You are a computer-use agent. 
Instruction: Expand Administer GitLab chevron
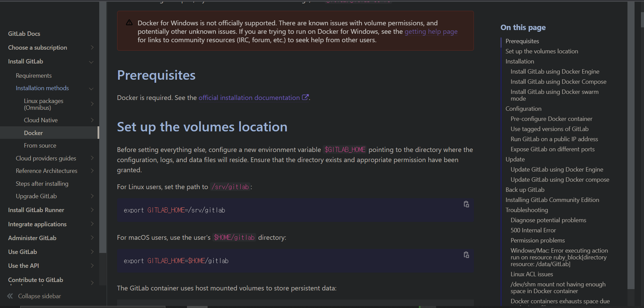click(x=92, y=238)
